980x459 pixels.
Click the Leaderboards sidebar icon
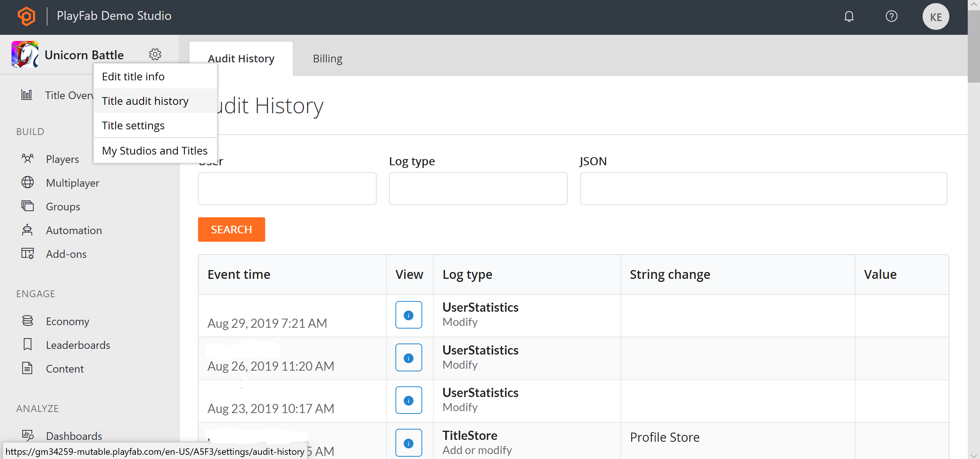point(27,345)
